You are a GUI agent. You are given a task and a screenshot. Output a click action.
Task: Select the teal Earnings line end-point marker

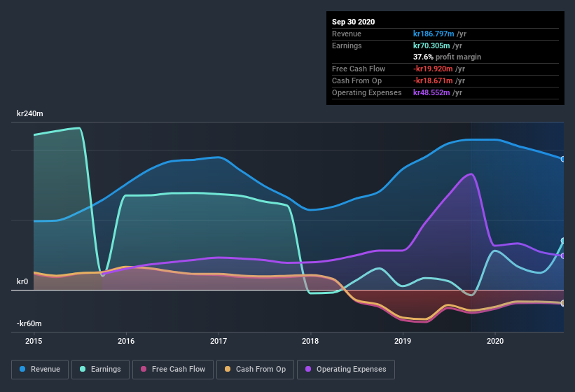pyautogui.click(x=563, y=241)
